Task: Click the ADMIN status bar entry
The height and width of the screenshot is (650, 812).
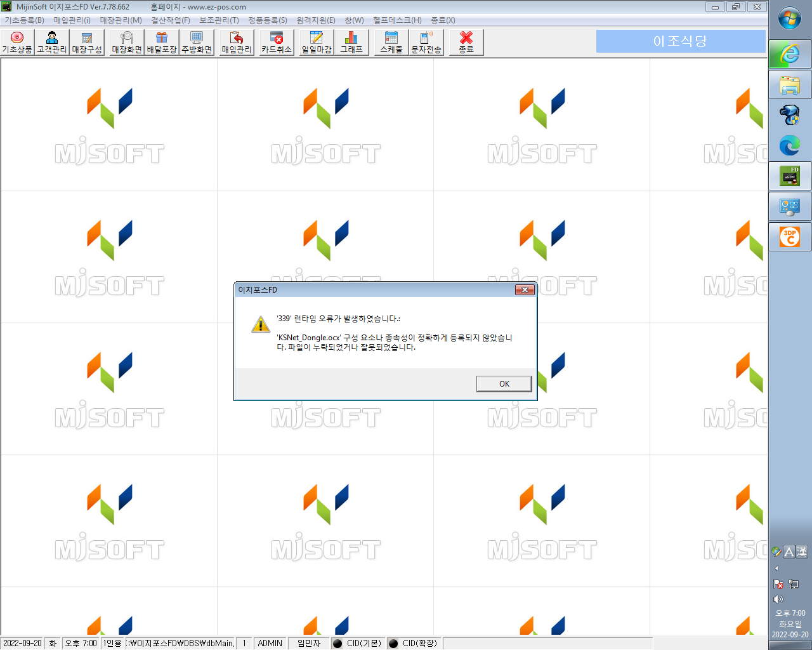Action: point(270,643)
